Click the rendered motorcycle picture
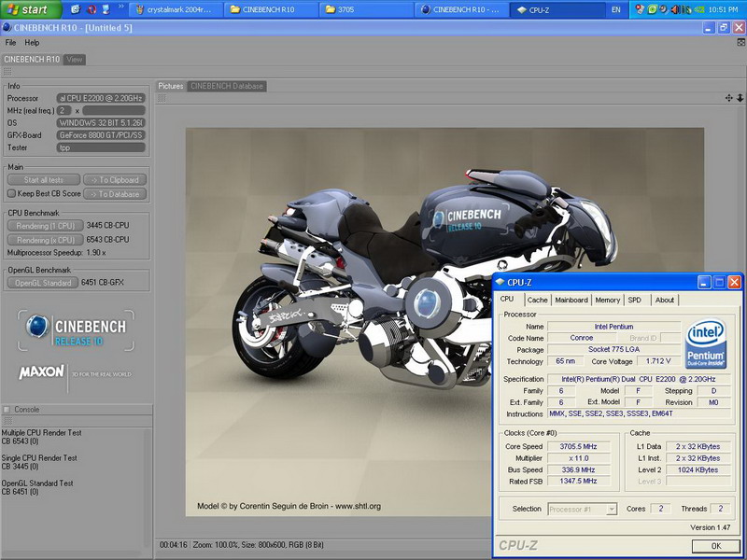The height and width of the screenshot is (560, 747). [444, 321]
